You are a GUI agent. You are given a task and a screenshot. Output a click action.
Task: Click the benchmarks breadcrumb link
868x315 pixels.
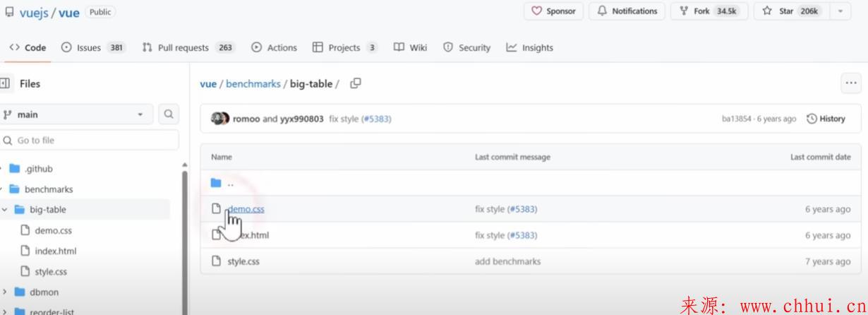pos(253,83)
